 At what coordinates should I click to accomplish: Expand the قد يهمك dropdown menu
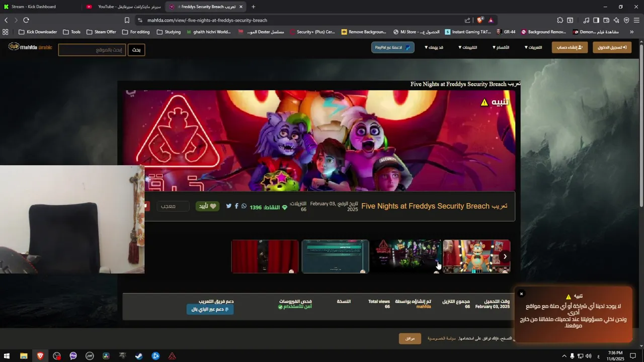point(434,47)
